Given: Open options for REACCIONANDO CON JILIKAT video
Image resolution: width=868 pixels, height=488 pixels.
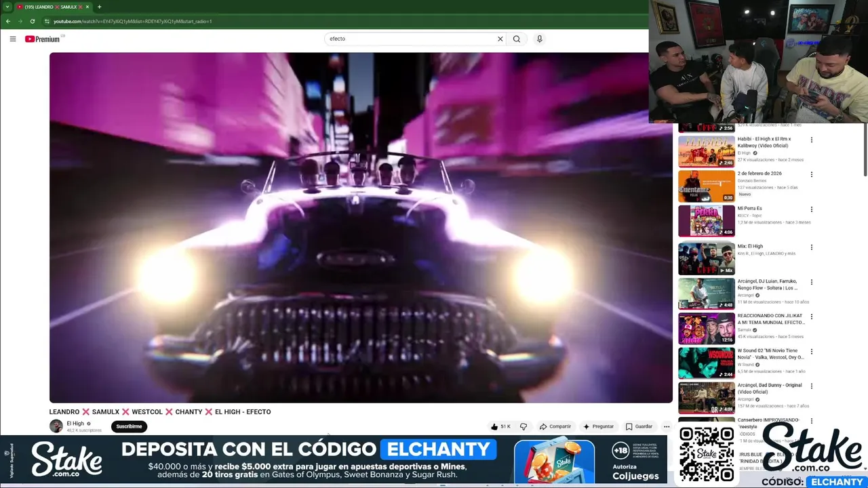Looking at the screenshot, I should click(x=811, y=317).
